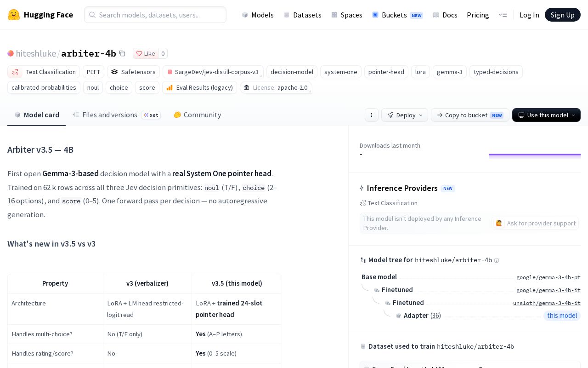Click What's new in v3.5 vs v3 heading

[x=51, y=244]
